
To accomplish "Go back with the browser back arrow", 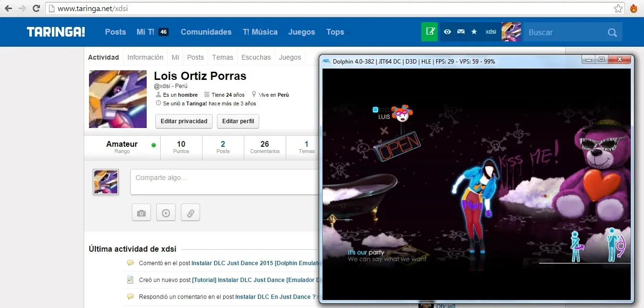I will [x=8, y=8].
